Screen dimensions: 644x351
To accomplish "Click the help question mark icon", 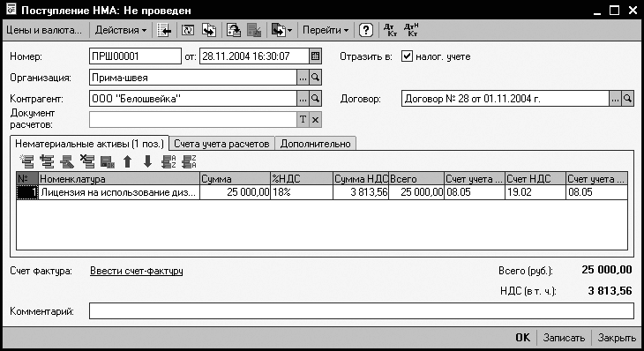I will click(365, 30).
